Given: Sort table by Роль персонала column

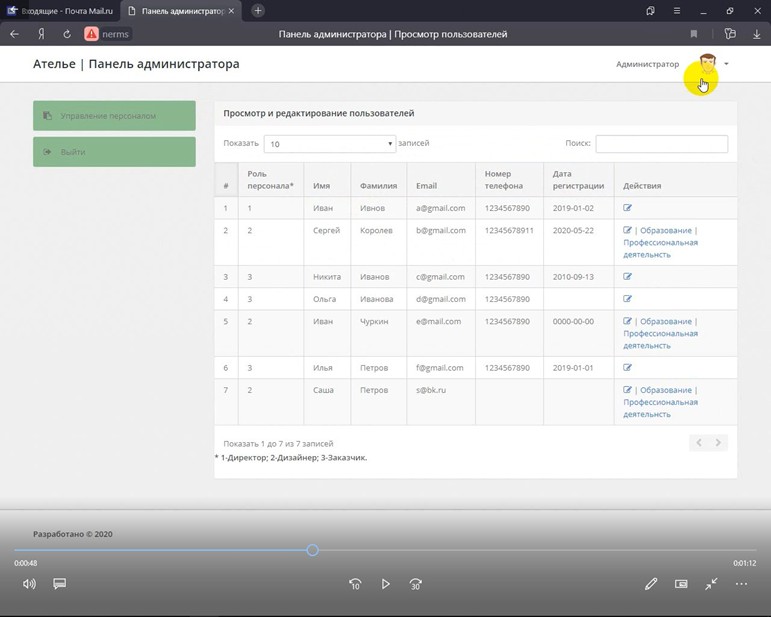Looking at the screenshot, I should pos(270,179).
